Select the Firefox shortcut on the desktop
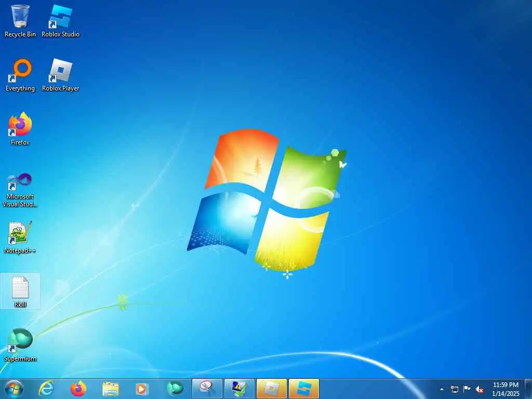The width and height of the screenshot is (532, 399). coord(20,129)
